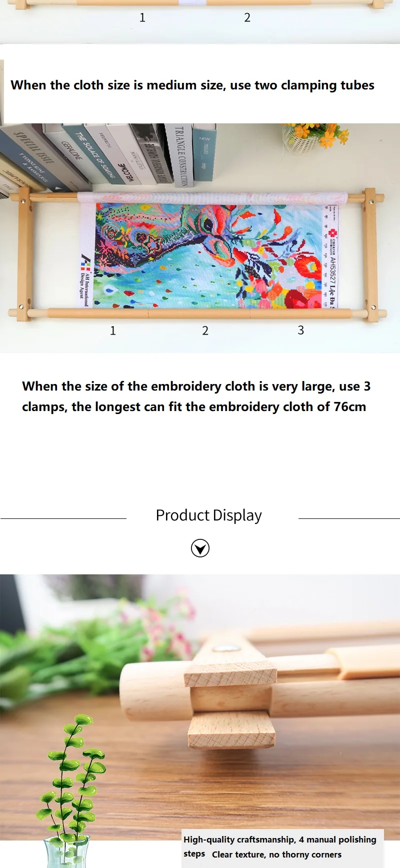Click the number 1 label under the lower rod
The image size is (400, 868).
tap(113, 331)
